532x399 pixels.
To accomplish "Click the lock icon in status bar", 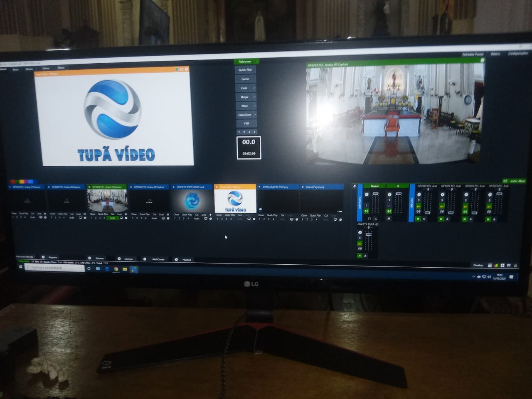I will pos(515,265).
